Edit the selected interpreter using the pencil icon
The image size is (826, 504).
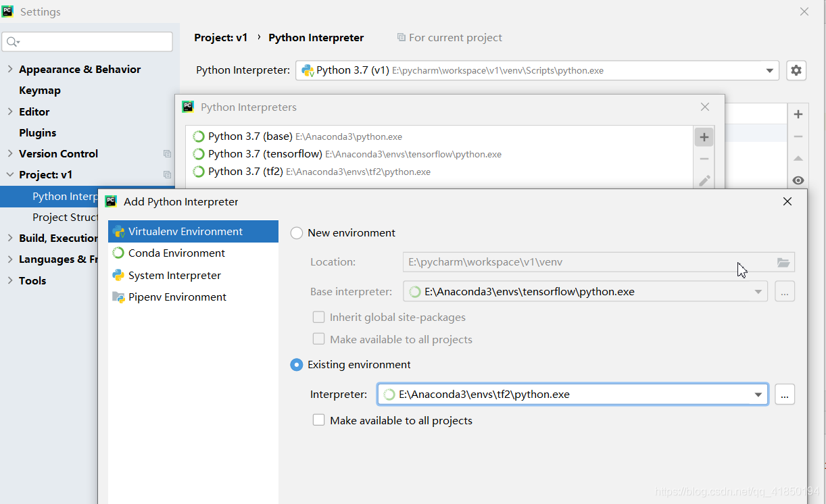[704, 181]
